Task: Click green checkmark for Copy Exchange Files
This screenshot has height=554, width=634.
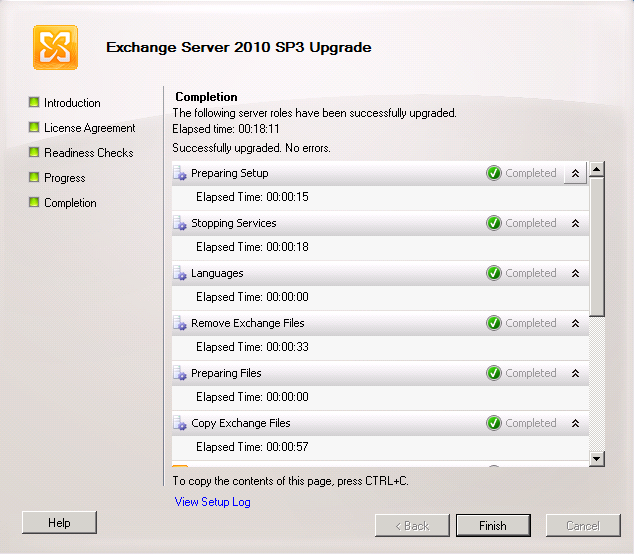Action: (494, 423)
